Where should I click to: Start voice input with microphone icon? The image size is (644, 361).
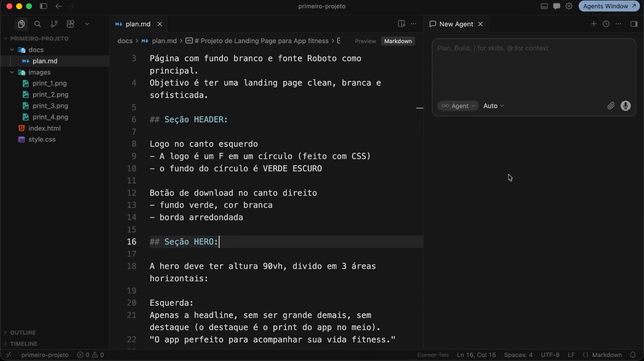pyautogui.click(x=625, y=106)
